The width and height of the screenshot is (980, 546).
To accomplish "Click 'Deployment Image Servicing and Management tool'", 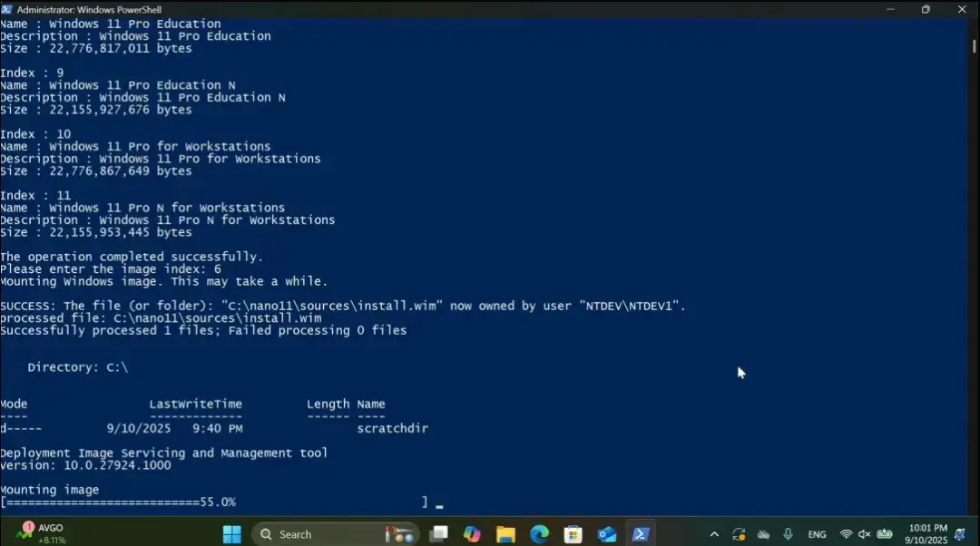I will pos(163,453).
